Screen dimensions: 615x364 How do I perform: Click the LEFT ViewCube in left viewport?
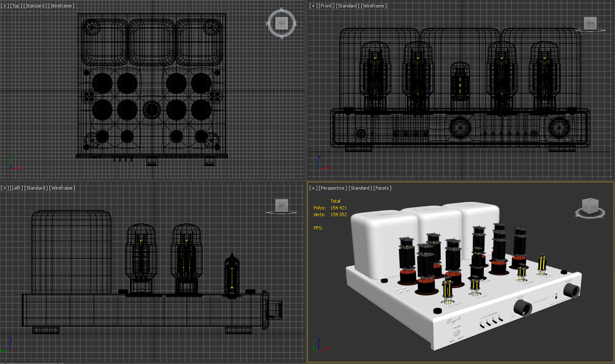tap(282, 205)
